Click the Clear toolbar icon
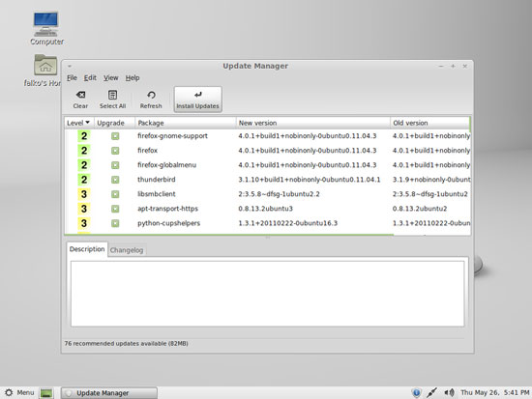 point(80,100)
